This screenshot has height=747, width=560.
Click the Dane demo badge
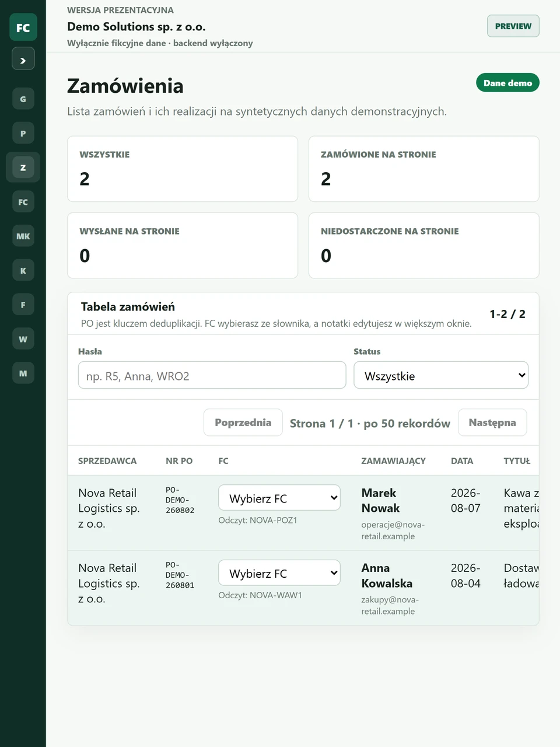508,83
